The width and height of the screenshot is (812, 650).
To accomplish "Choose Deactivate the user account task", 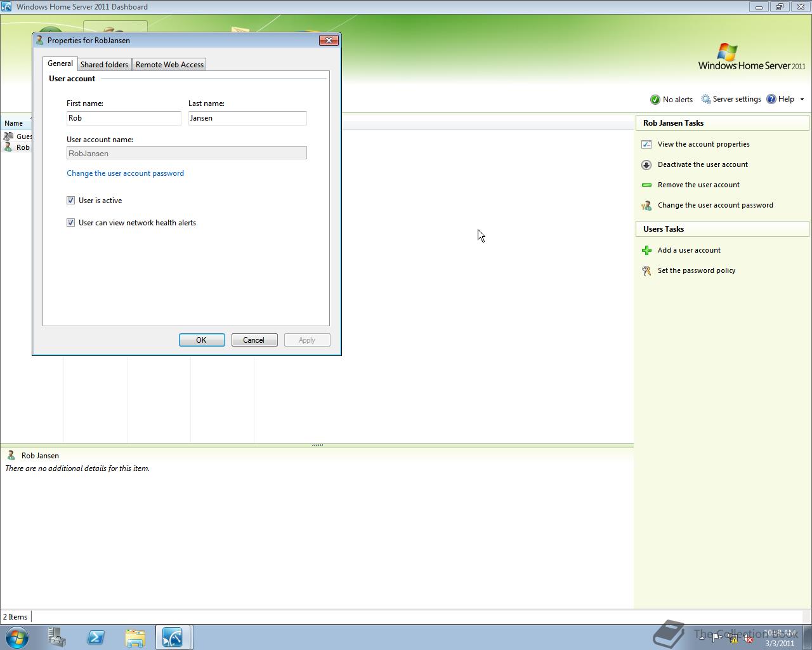I will (702, 164).
